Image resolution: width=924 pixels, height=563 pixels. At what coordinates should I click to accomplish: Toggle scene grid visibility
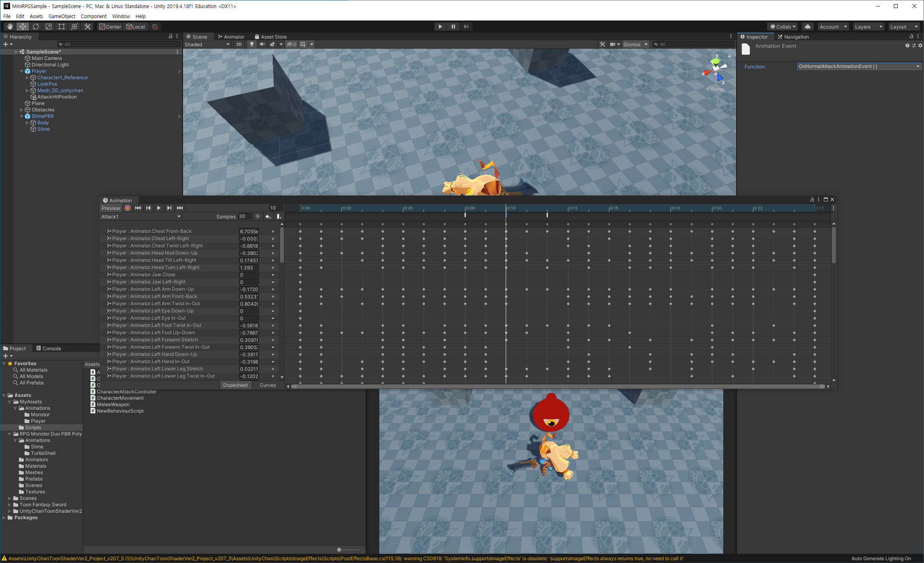click(303, 44)
